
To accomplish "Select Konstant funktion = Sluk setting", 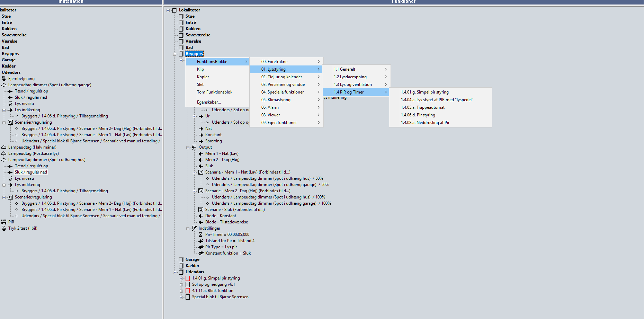I will click(228, 253).
